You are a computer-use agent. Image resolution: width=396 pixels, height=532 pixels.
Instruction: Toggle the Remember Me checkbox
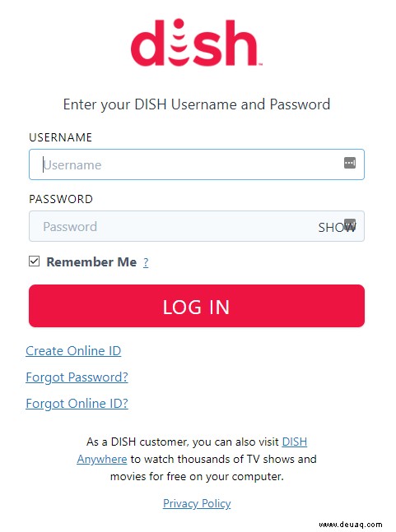coord(34,261)
